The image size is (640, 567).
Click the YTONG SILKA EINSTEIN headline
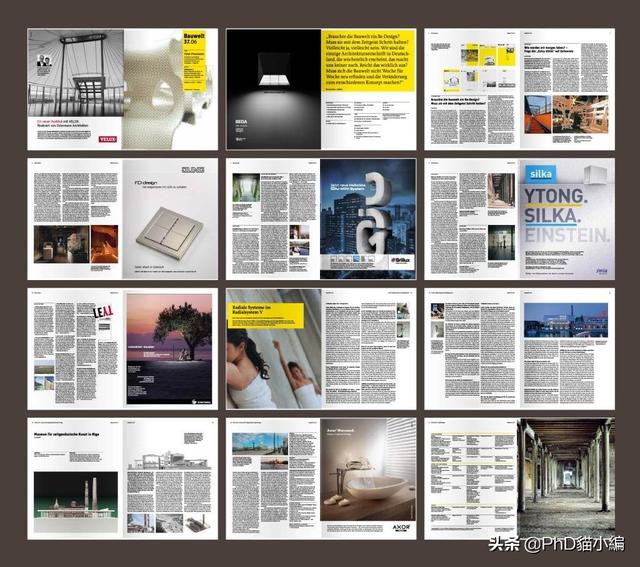[566, 213]
